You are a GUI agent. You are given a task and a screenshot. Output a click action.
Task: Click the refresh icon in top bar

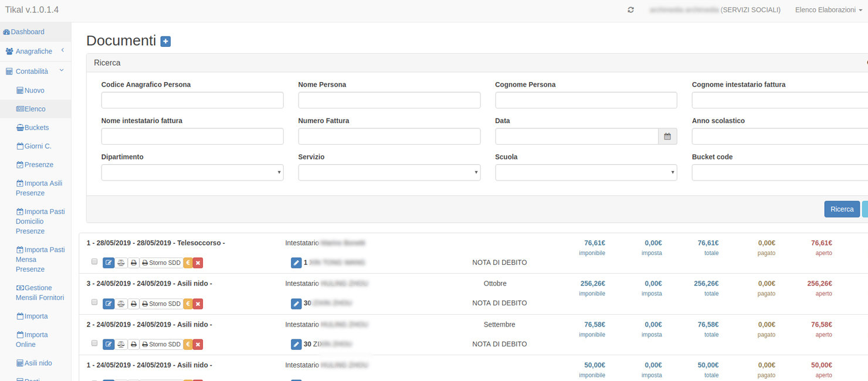[x=630, y=10]
